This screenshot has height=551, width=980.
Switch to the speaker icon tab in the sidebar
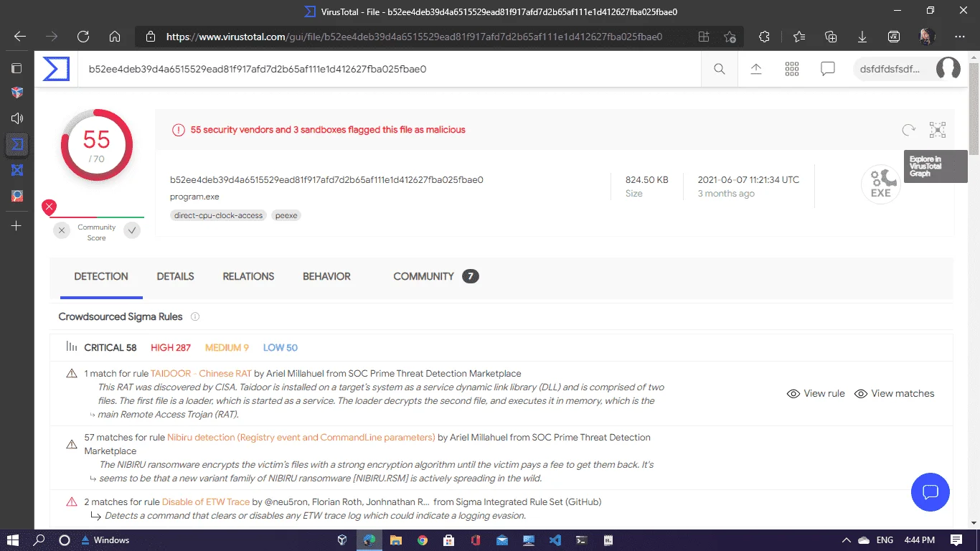(17, 118)
